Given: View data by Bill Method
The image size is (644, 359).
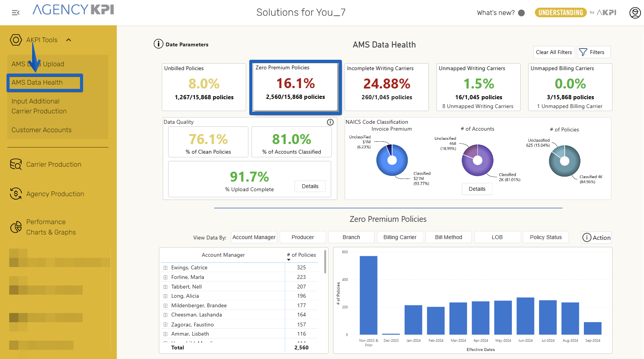Looking at the screenshot, I should tap(448, 237).
